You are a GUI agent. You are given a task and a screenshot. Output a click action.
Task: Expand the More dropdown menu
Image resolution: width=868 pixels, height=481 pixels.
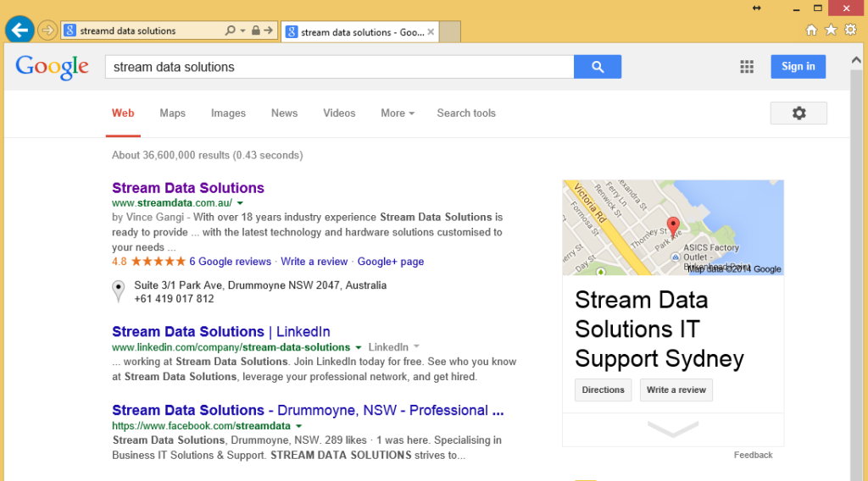point(398,113)
